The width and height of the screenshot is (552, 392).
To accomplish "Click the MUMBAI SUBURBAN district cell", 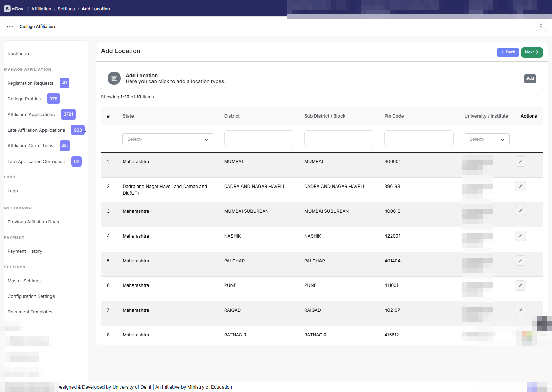I will [x=246, y=211].
